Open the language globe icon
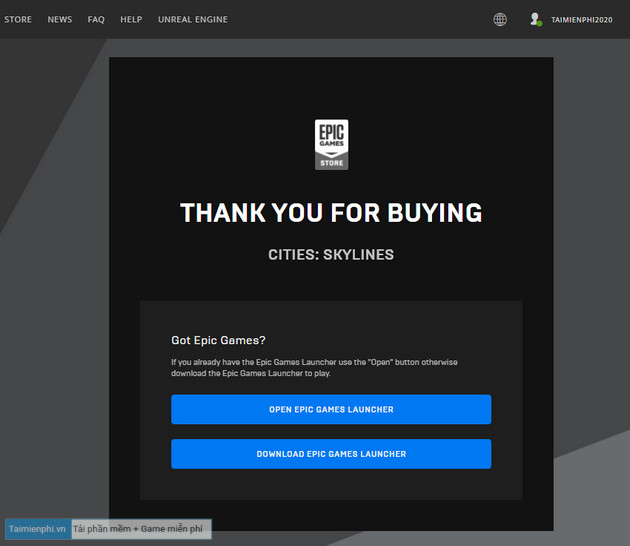Screen dimensions: 630x546 500,19
